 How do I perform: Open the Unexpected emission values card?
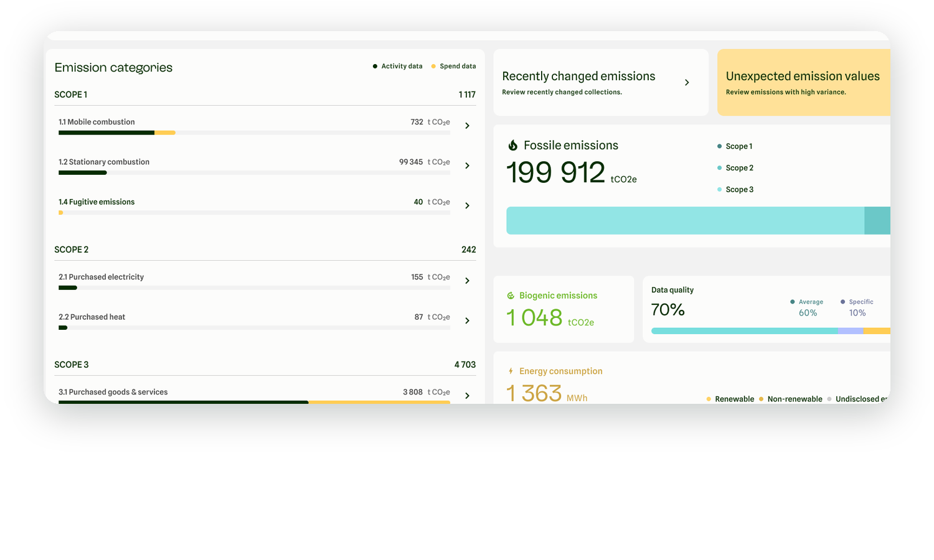tap(804, 83)
